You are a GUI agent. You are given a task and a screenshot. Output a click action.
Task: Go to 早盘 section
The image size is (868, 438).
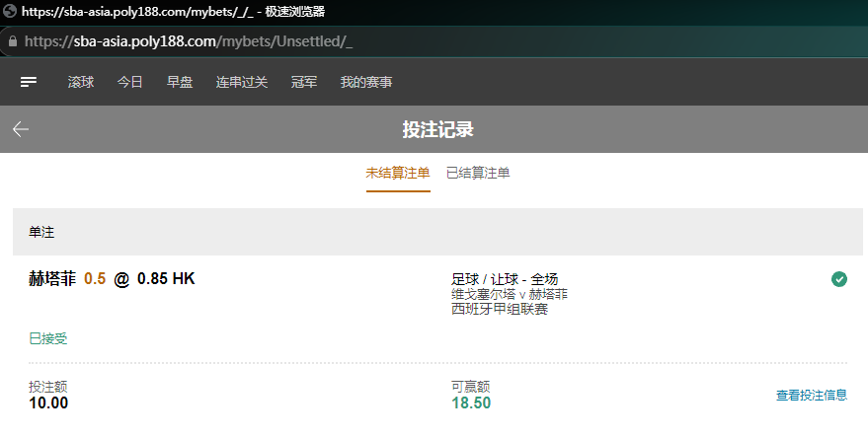tap(180, 82)
